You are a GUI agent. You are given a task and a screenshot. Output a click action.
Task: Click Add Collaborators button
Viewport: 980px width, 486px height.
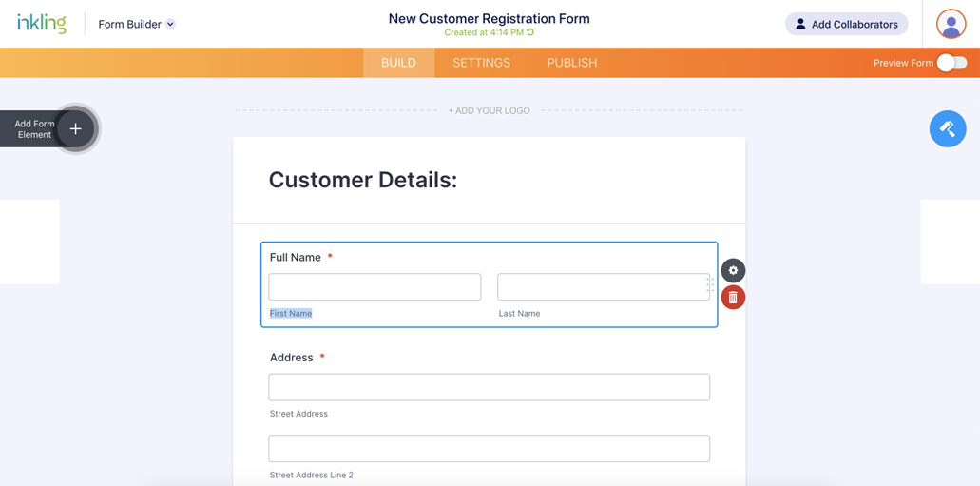(846, 24)
